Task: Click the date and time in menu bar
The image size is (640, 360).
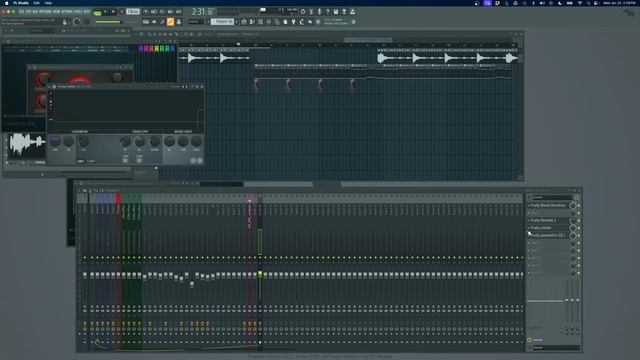Action: pyautogui.click(x=619, y=3)
